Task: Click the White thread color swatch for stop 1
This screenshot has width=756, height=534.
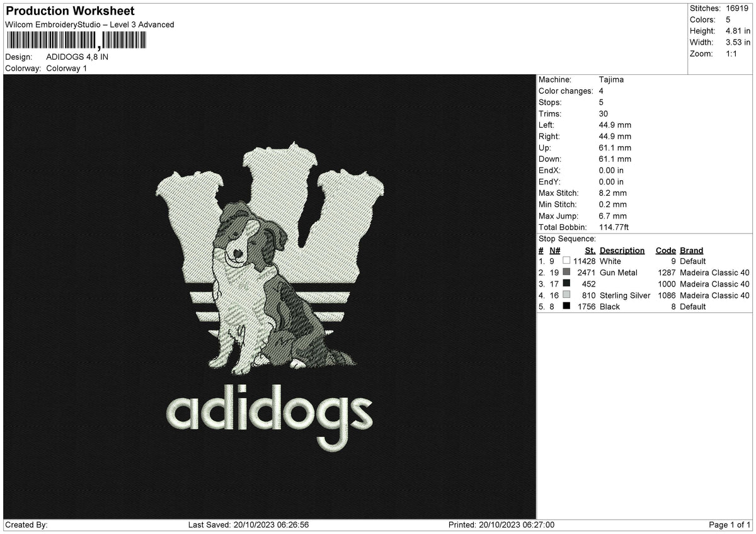Action: [566, 261]
